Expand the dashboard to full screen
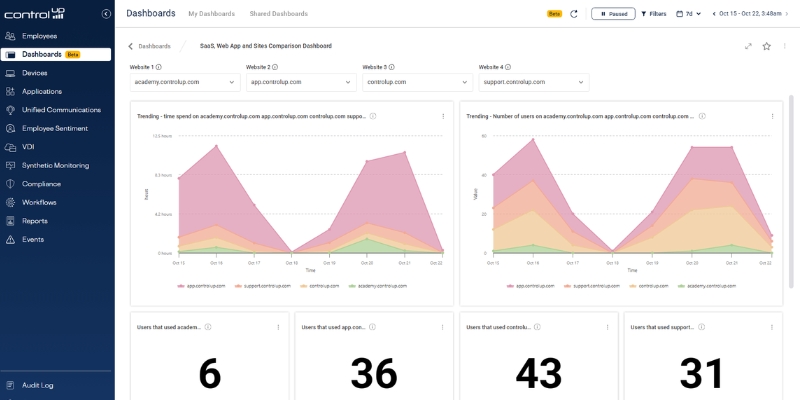Viewport: 800px width, 400px height. click(x=748, y=46)
